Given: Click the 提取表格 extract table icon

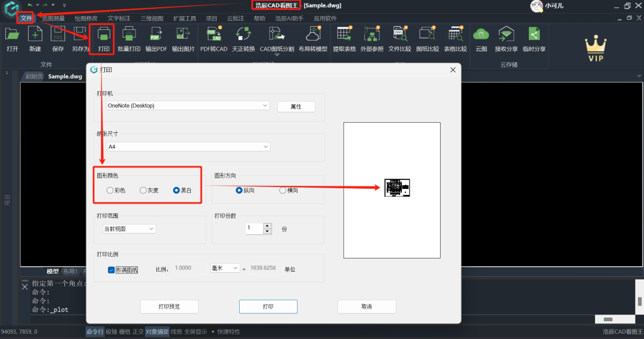Looking at the screenshot, I should (x=344, y=34).
